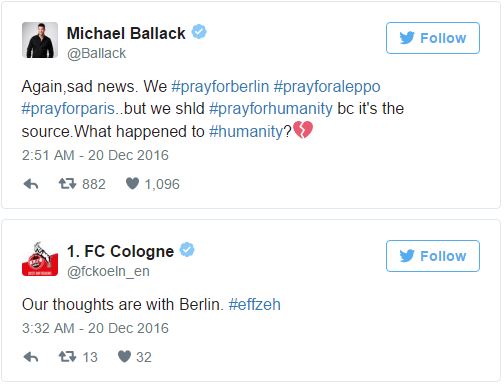Like Michael Ballack's tweet with heart
504x385 pixels.
click(132, 184)
